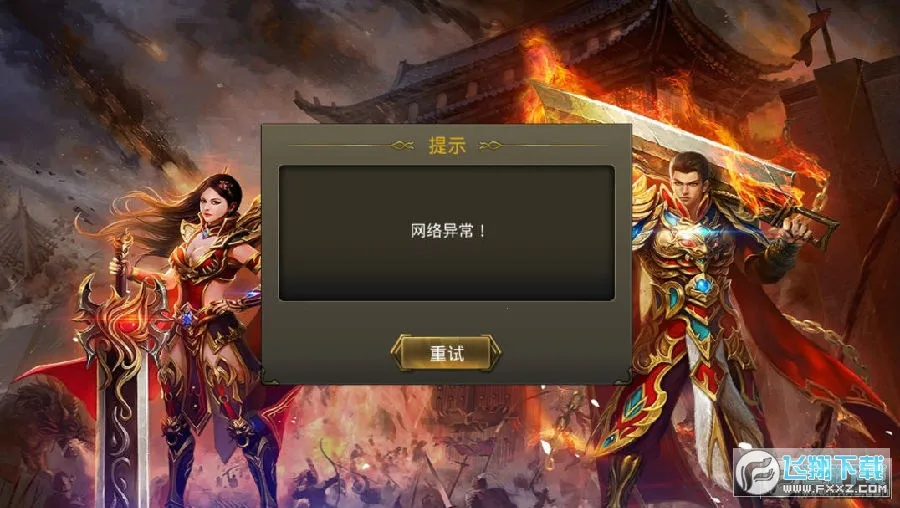Open the www.fxxz.com watermark link
Screen dimensions: 900x508
[834, 488]
